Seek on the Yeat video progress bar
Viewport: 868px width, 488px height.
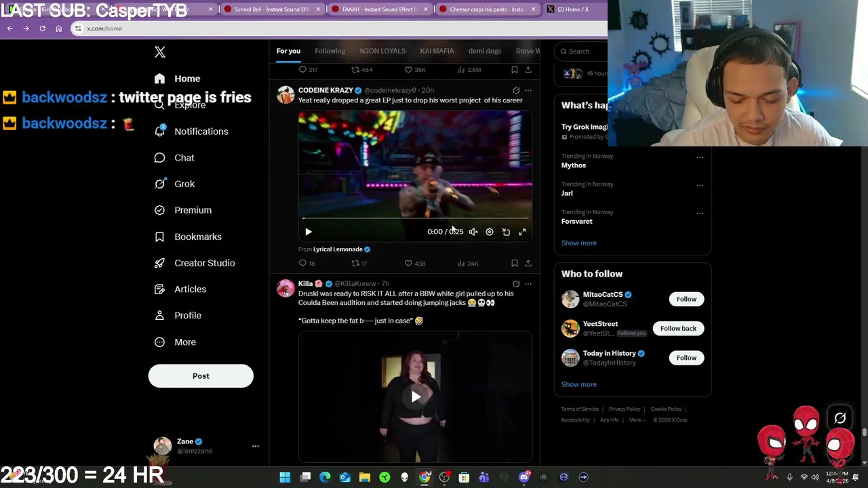point(415,218)
